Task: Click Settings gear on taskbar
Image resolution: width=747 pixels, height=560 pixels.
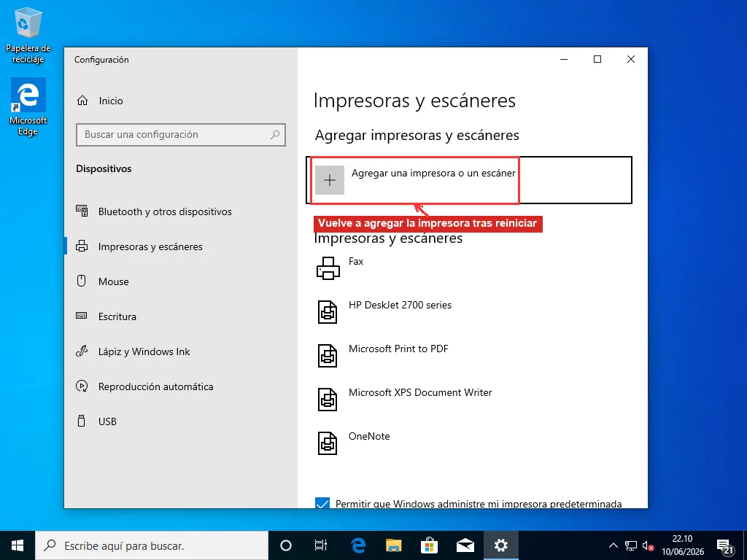Action: pos(500,545)
